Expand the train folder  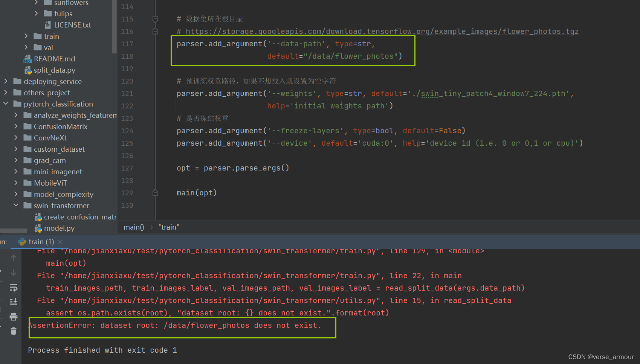[26, 36]
